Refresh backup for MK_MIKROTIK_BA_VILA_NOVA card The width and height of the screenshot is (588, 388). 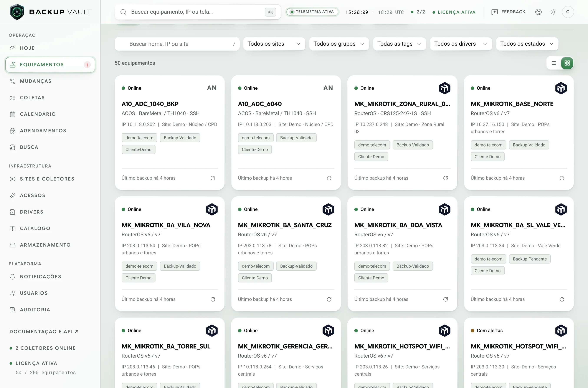(x=213, y=299)
